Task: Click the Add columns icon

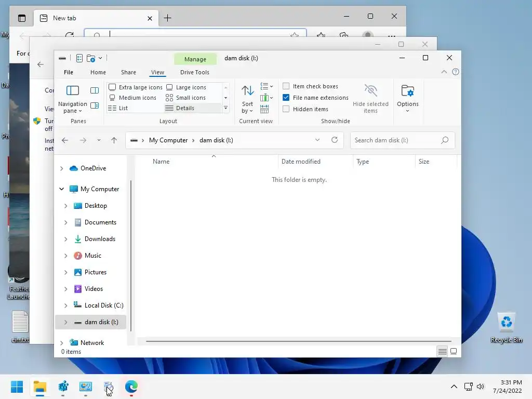Action: (267, 98)
